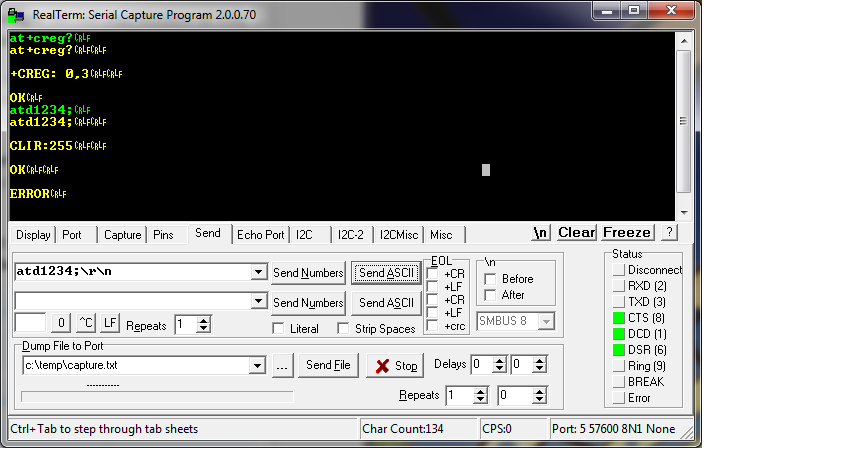
Task: Click the ... browse file button
Action: click(x=281, y=366)
